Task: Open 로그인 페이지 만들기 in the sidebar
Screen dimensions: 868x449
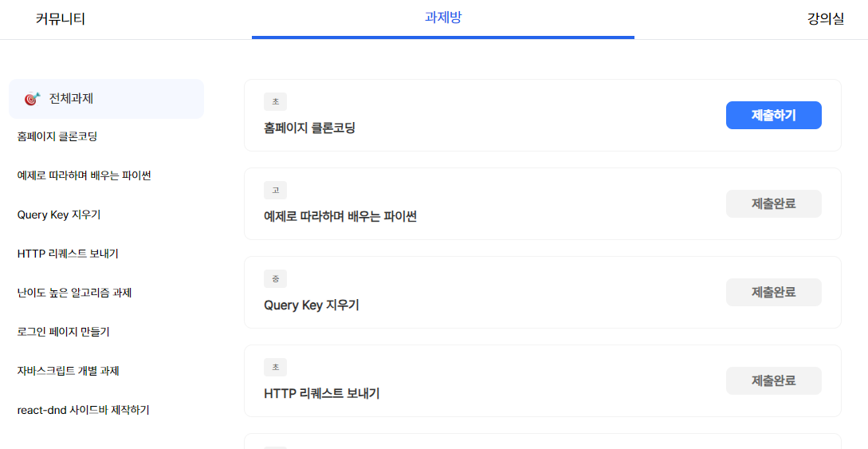Action: [x=63, y=332]
